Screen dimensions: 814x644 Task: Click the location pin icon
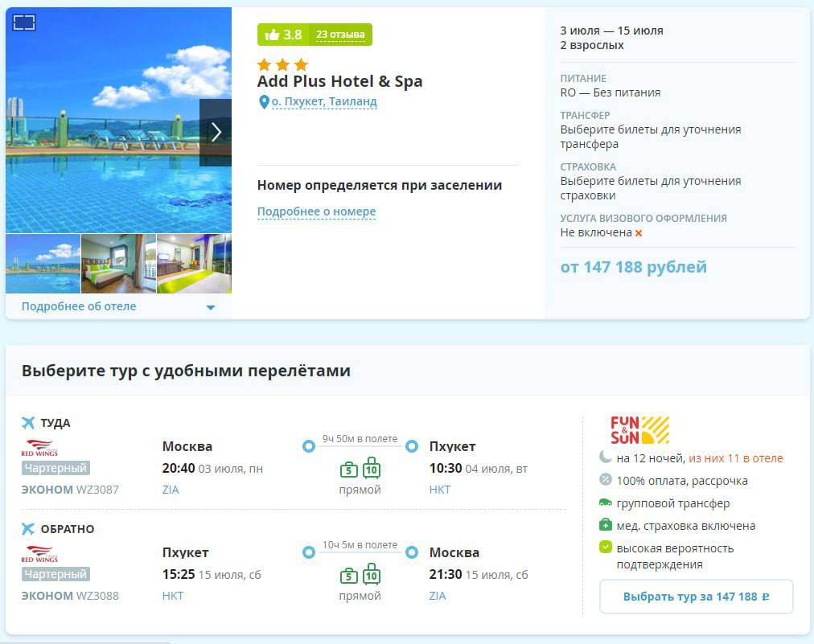click(x=263, y=102)
